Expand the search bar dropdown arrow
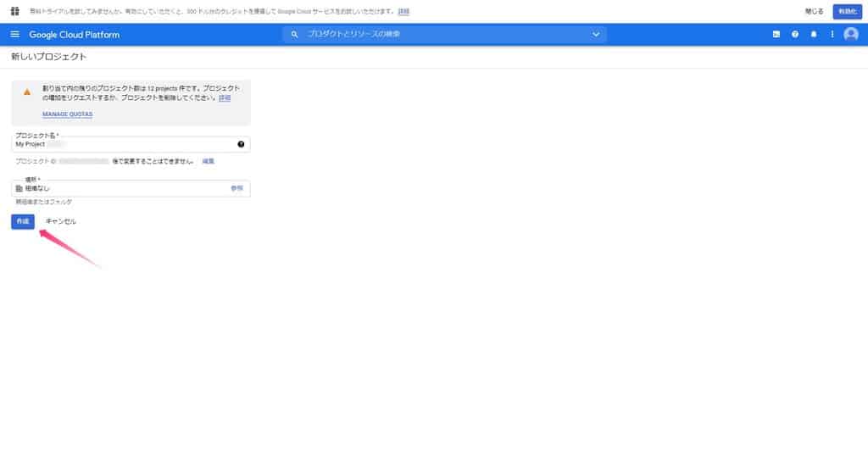 [595, 34]
